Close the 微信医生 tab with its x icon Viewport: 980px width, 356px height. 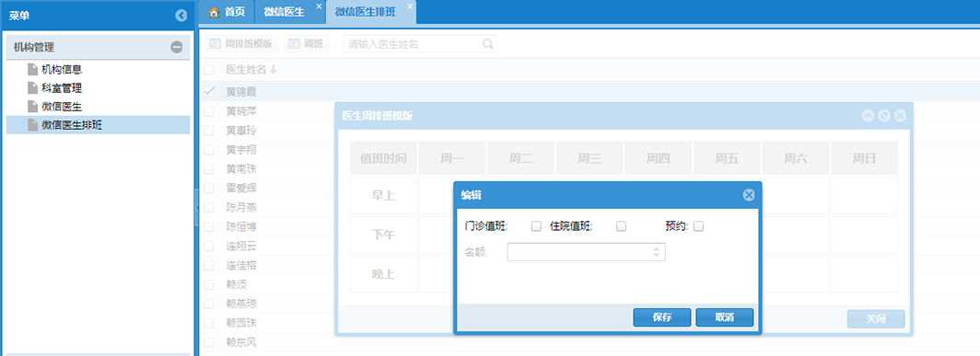[319, 6]
